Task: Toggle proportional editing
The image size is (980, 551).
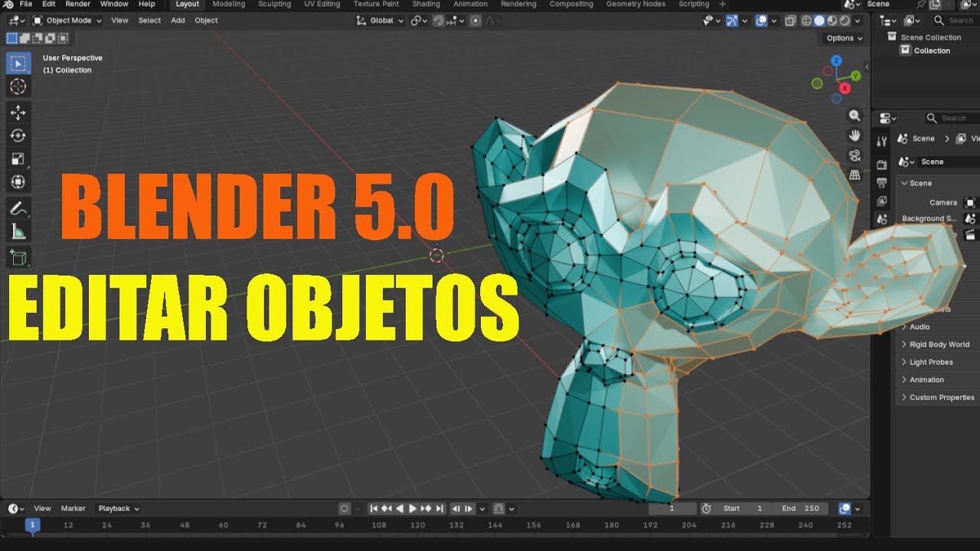Action: [x=476, y=21]
